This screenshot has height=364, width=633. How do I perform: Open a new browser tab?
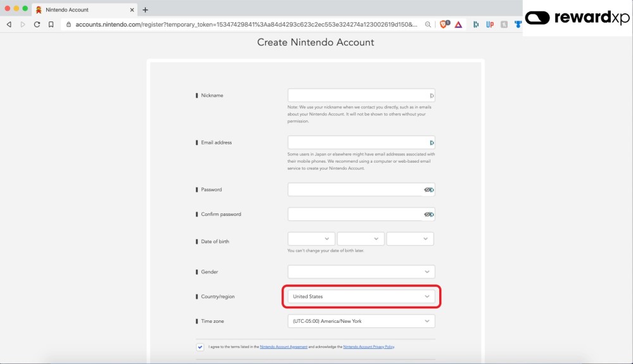pos(146,10)
